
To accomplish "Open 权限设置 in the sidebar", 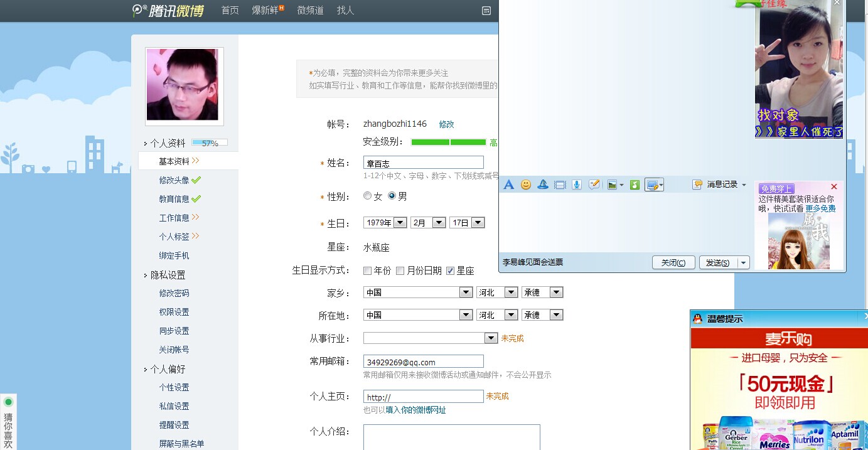I will pos(174,312).
